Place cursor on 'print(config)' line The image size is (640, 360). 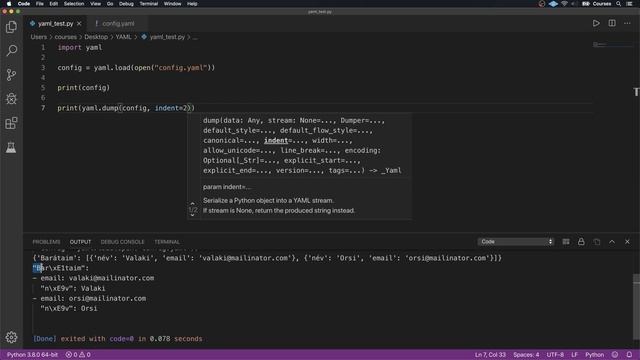coord(84,87)
